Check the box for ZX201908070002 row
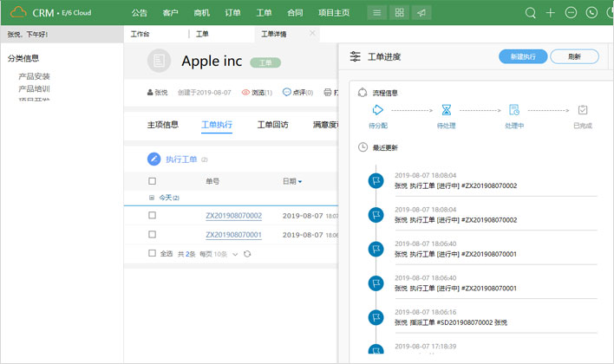614x364 pixels. click(153, 215)
